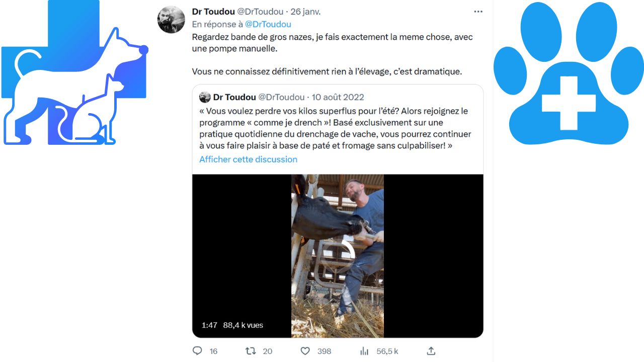Open tweet analytics bar chart icon
This screenshot has width=644, height=362.
[x=364, y=351]
